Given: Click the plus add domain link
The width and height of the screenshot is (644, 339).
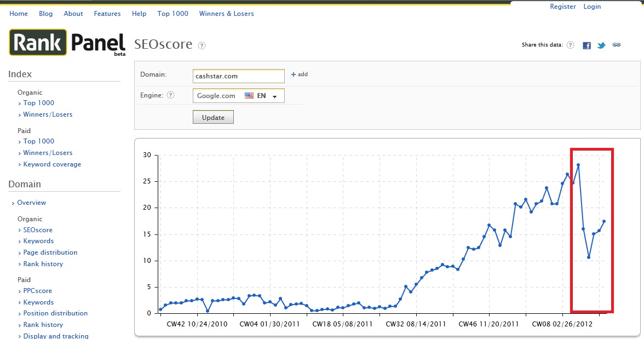Looking at the screenshot, I should point(299,74).
